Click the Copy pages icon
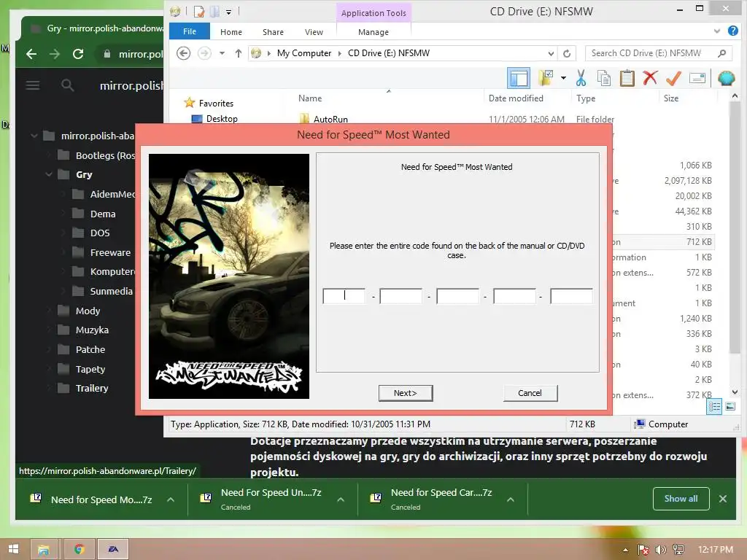Screen dimensions: 747x560 pyautogui.click(x=603, y=77)
